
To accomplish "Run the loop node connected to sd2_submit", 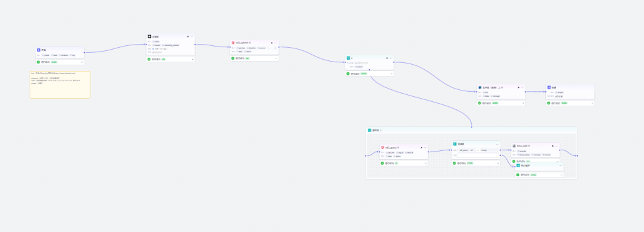I will [387, 58].
